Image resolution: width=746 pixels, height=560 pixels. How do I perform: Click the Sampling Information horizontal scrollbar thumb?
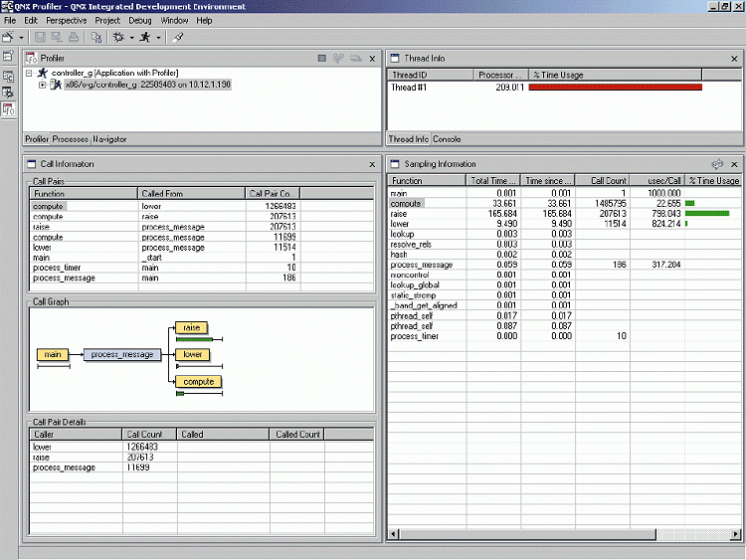527,534
